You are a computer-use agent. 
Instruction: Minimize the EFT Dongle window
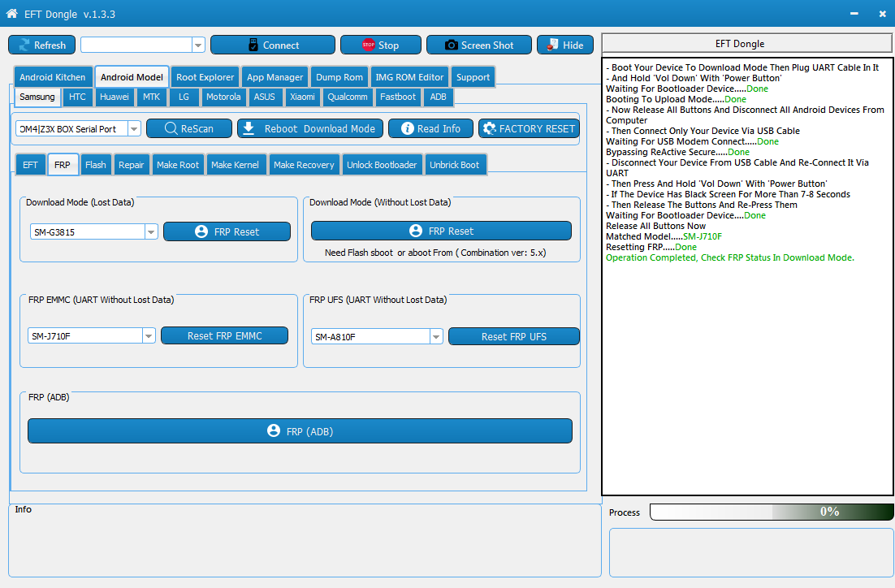coord(854,13)
